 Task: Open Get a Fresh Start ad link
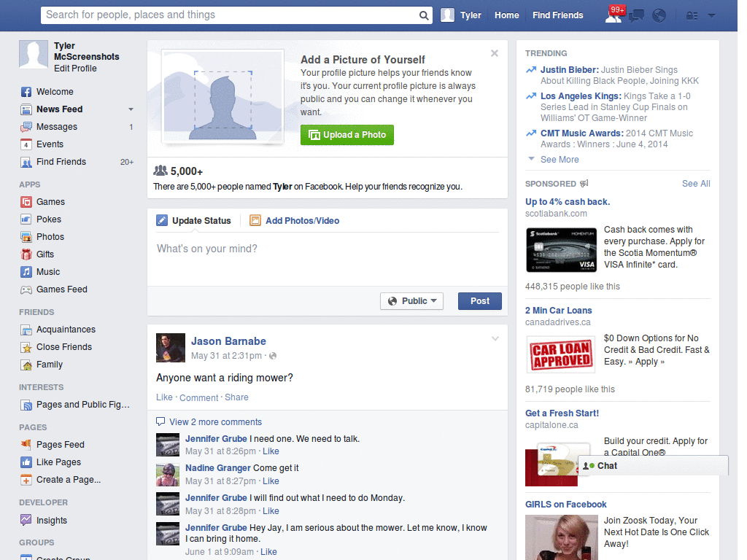pyautogui.click(x=562, y=413)
